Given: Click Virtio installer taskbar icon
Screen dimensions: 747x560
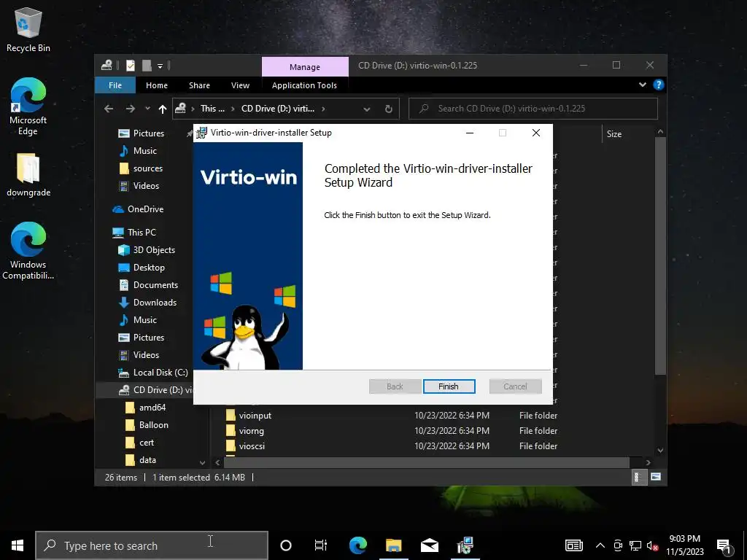Looking at the screenshot, I should 465,545.
